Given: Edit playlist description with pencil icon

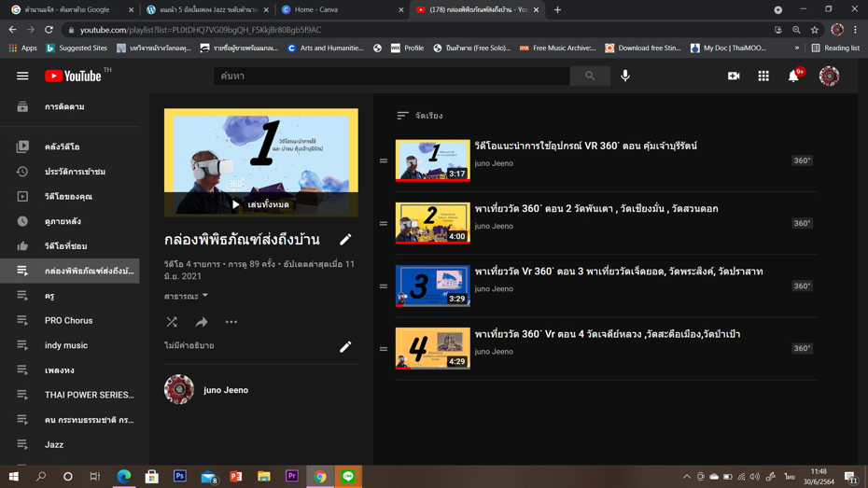Looking at the screenshot, I should tap(345, 346).
